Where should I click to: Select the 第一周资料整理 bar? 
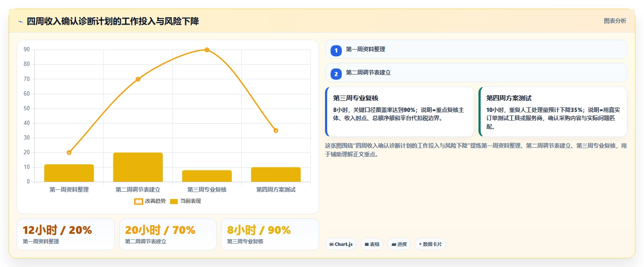tap(69, 173)
